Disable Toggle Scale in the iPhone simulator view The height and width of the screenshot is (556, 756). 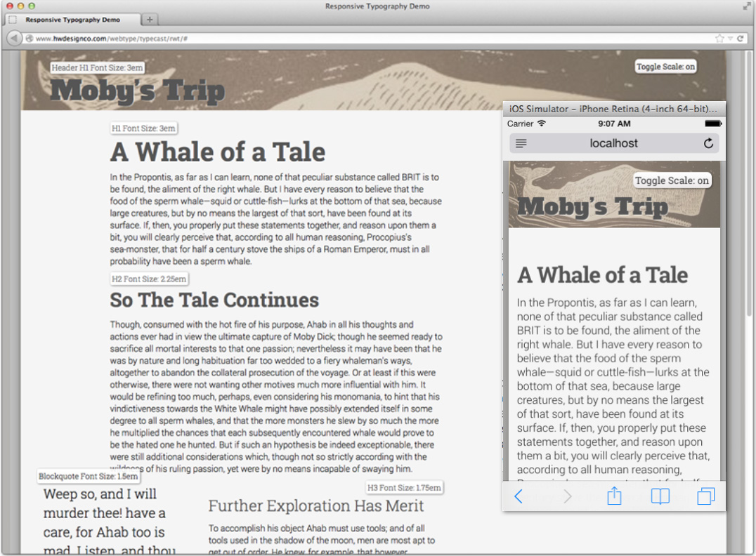point(672,180)
